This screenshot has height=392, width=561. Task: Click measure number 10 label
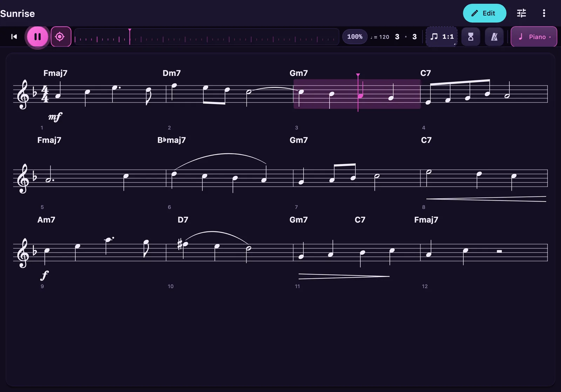(x=170, y=286)
